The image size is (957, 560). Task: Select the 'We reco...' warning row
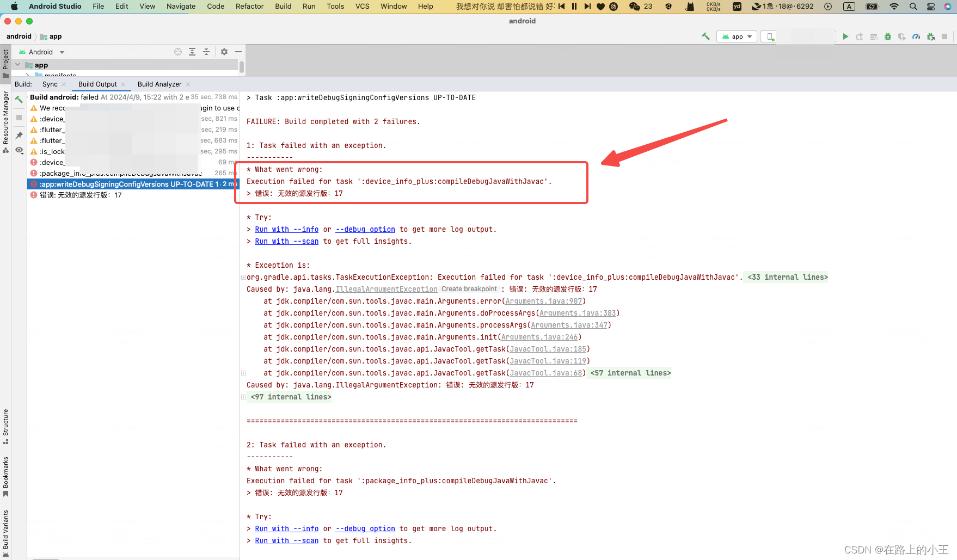tap(133, 108)
